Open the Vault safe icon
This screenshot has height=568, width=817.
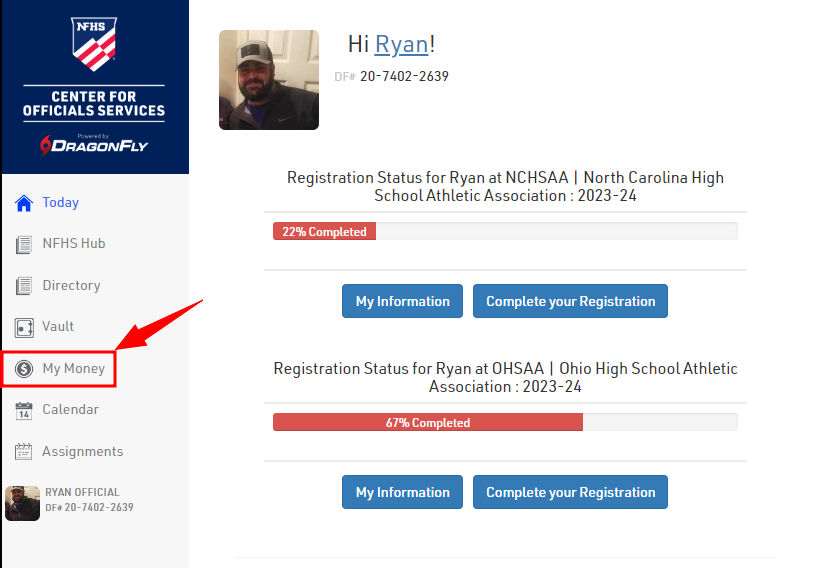(24, 327)
